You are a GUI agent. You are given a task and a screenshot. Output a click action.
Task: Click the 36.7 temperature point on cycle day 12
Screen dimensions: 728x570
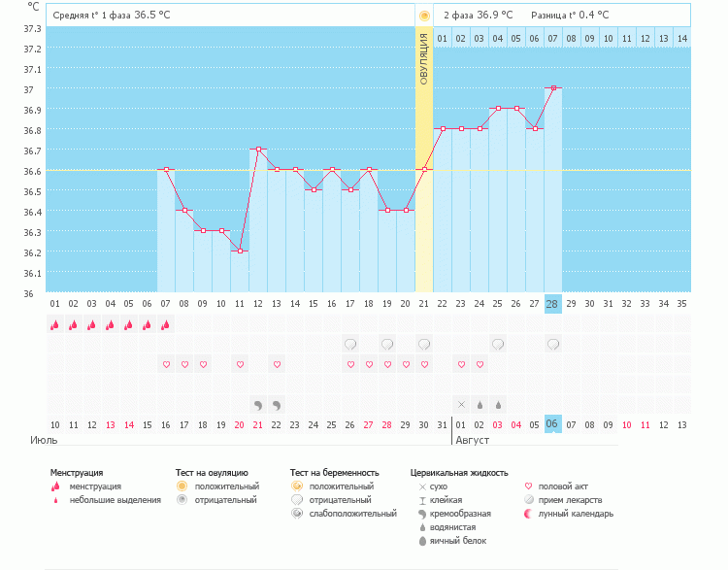click(x=258, y=150)
